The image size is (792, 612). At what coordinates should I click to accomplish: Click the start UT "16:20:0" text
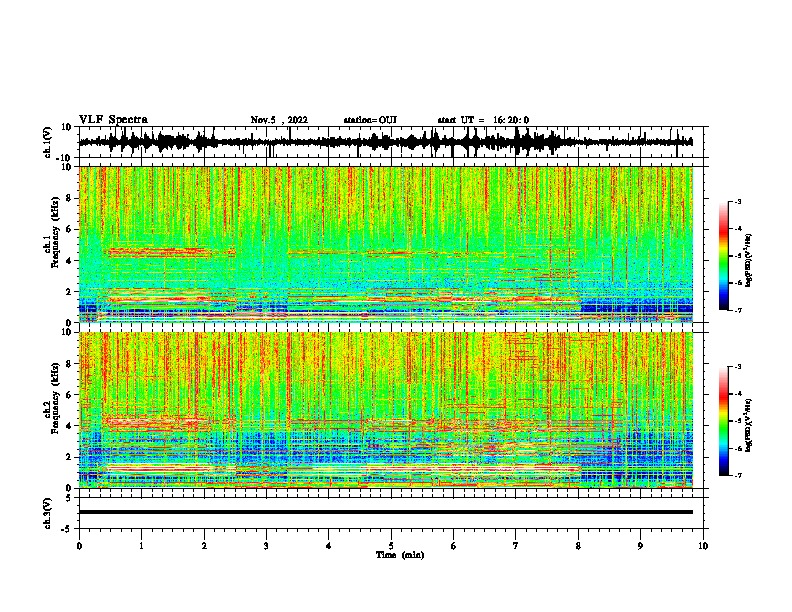point(511,120)
